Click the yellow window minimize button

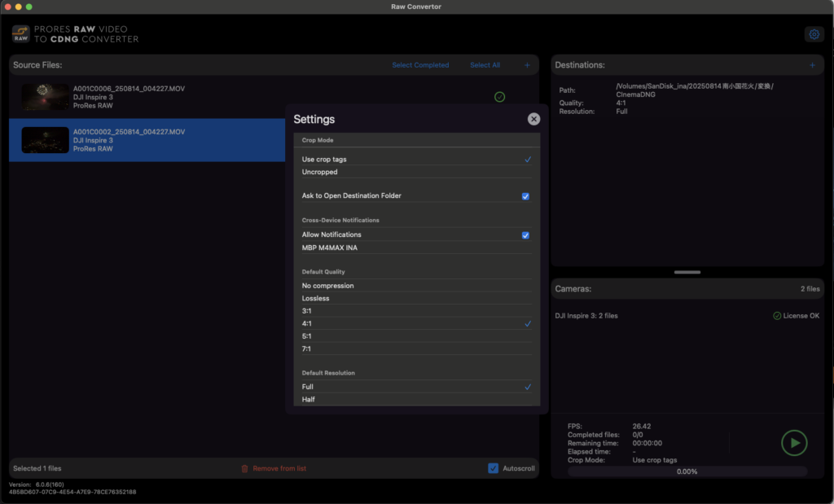pyautogui.click(x=18, y=7)
